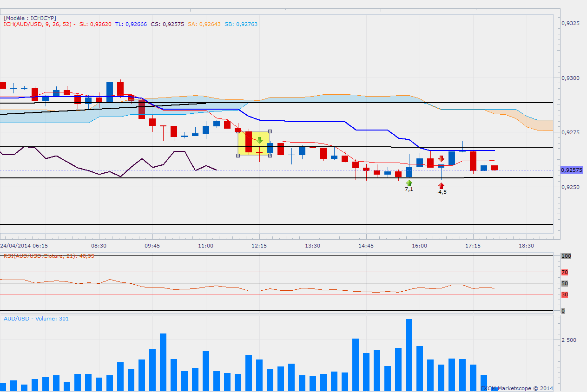Image resolution: width=587 pixels, height=392 pixels.
Task: Click the RSI 70 level label
Action: (x=565, y=272)
